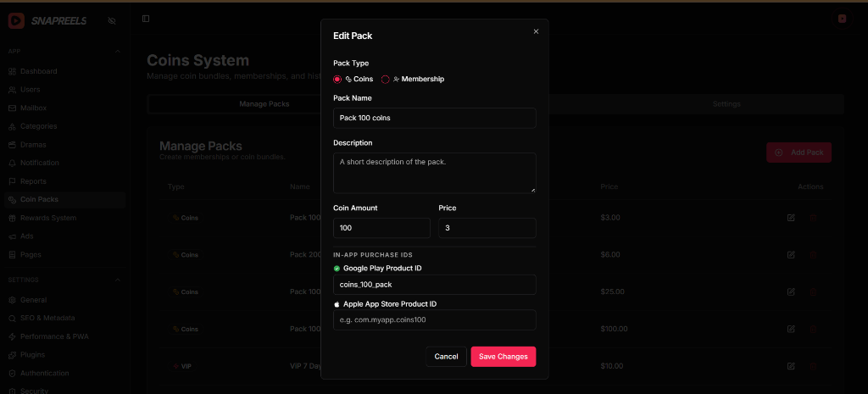Click the 'ViP 7 Day' pack name cell
This screenshot has width=868, height=394.
click(305, 366)
